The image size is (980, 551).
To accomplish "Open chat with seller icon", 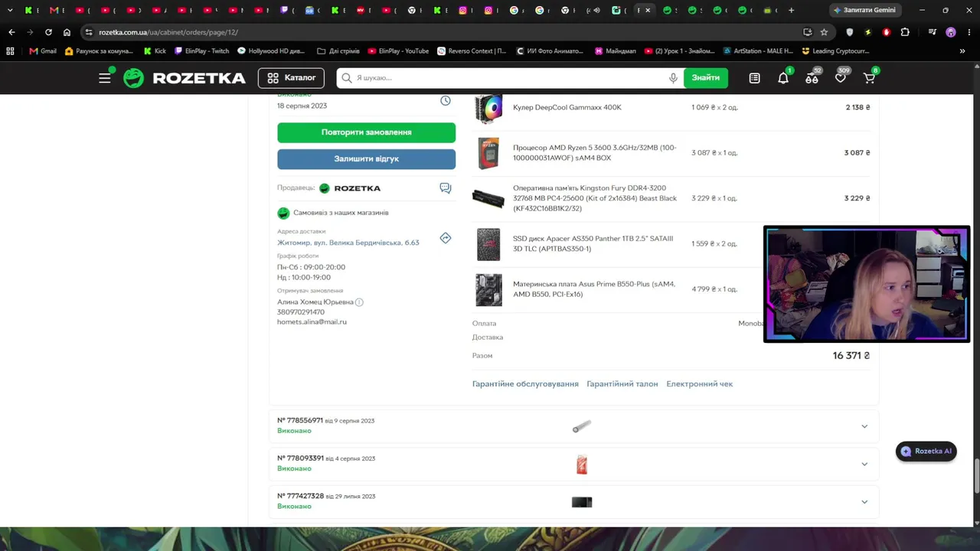I will pyautogui.click(x=446, y=188).
